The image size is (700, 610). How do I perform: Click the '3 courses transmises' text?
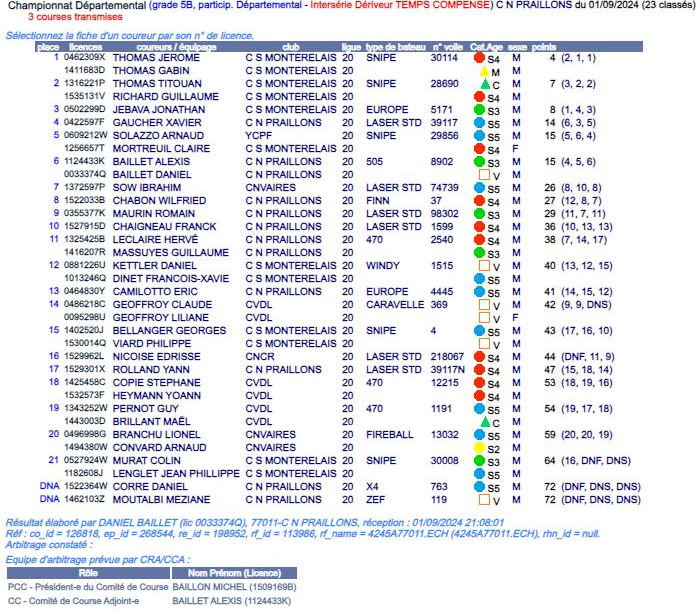75,17
